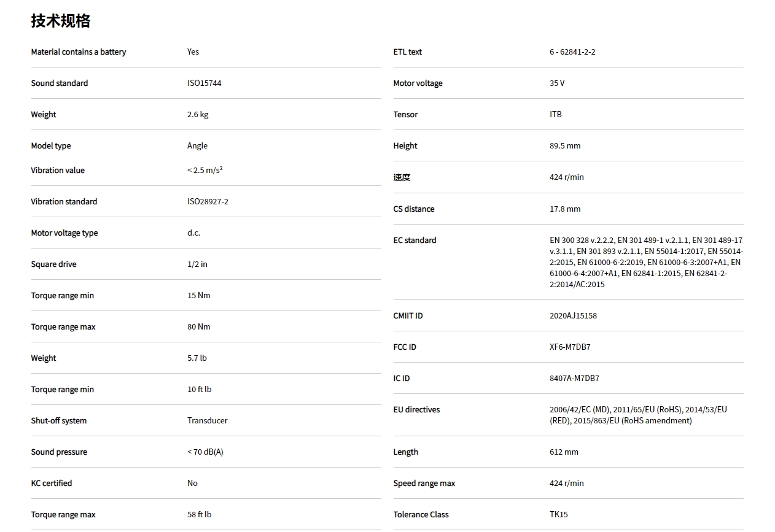775x532 pixels.
Task: Click the Vibration standard value ISO28927-2
Action: click(x=208, y=202)
